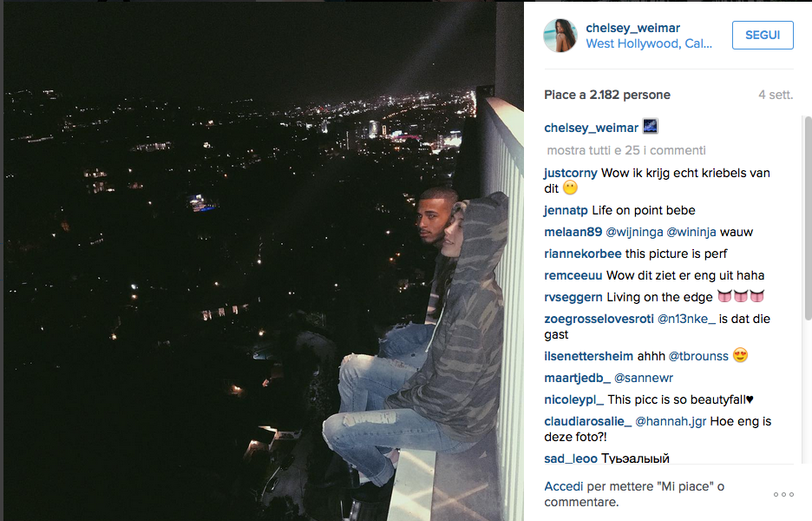The width and height of the screenshot is (812, 521).
Task: Open riannekorbee profile link
Action: [x=583, y=254]
